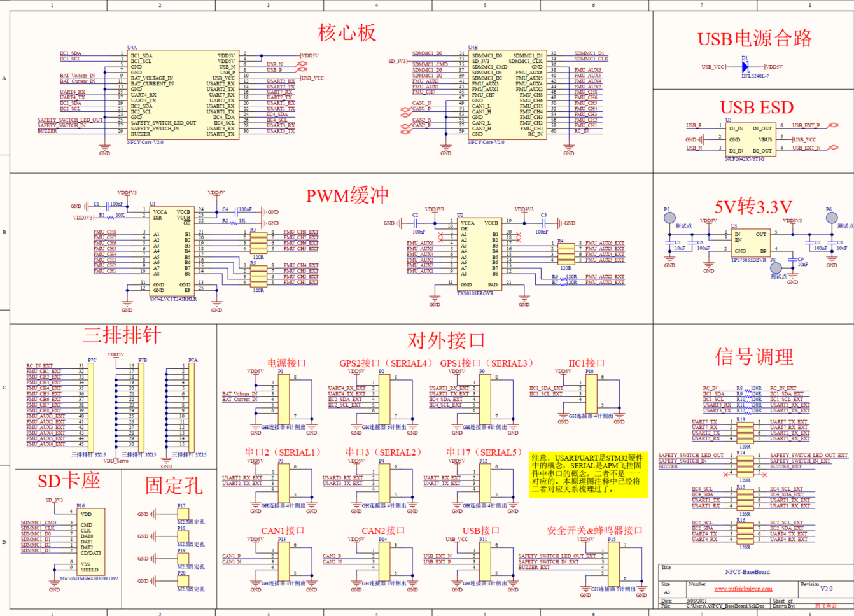The image size is (854, 616).
Task: Select the NFCY-Core-V2.0 module U4A
Action: 183,95
